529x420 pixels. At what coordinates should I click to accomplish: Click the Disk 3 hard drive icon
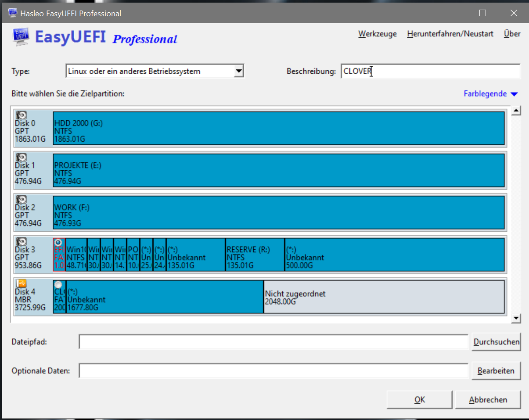21,241
